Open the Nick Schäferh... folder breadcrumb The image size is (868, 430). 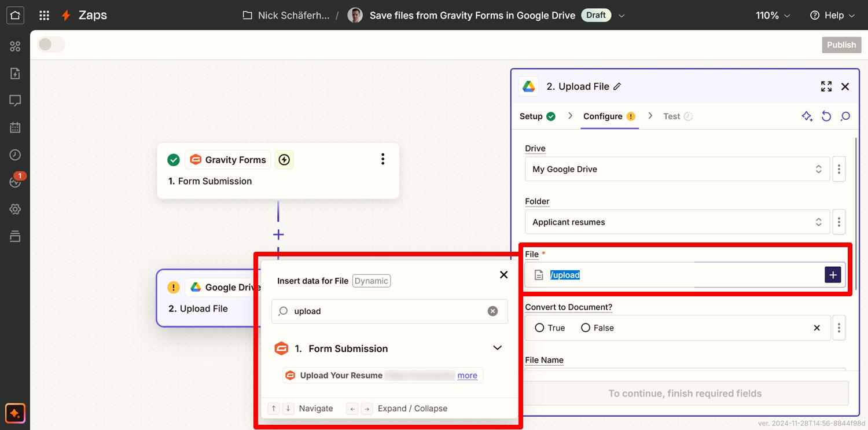[x=286, y=16]
